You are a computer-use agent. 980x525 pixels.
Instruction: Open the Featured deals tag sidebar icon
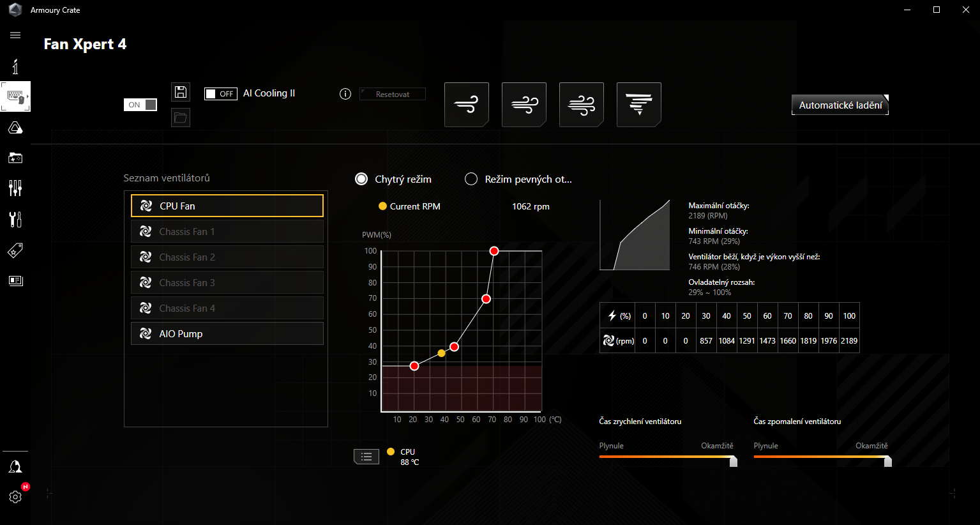point(15,250)
